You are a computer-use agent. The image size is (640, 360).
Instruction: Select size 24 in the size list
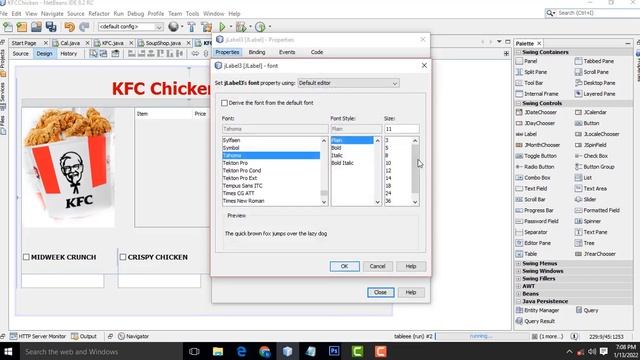click(x=388, y=193)
